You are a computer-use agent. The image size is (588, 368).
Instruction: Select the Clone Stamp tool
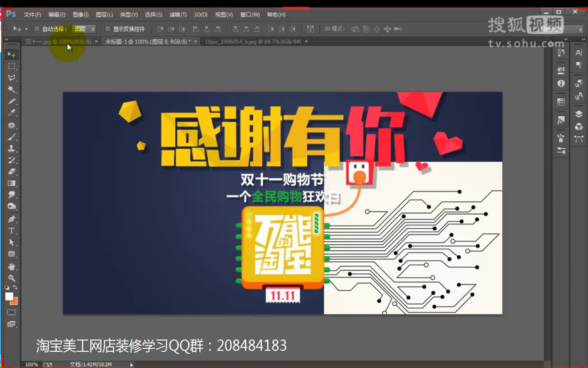pyautogui.click(x=12, y=149)
